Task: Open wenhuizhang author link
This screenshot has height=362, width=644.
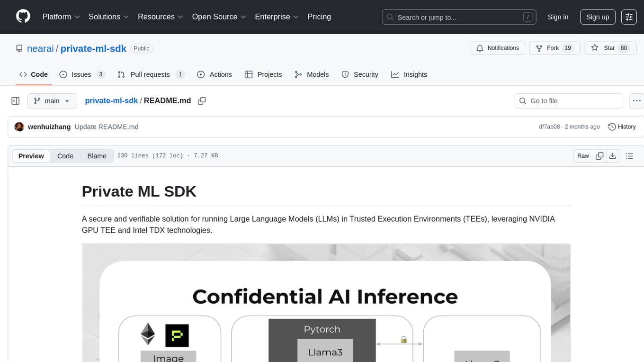Action: click(x=49, y=127)
